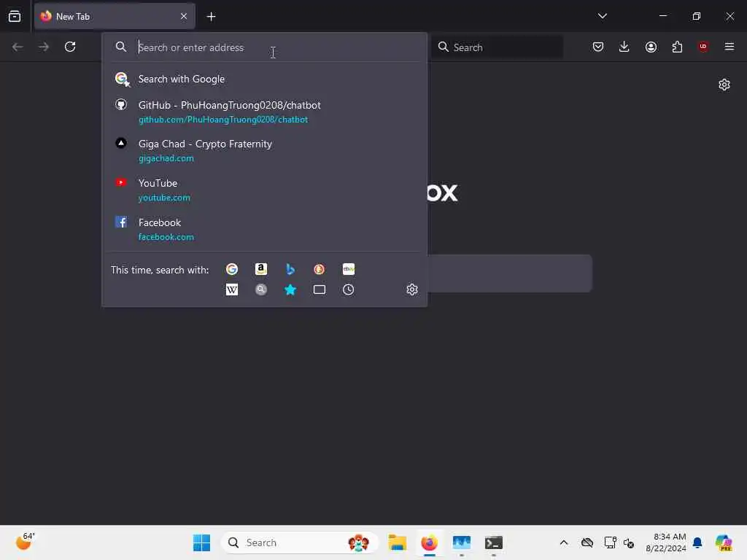
Task: Open the Firefox account menu
Action: click(651, 47)
